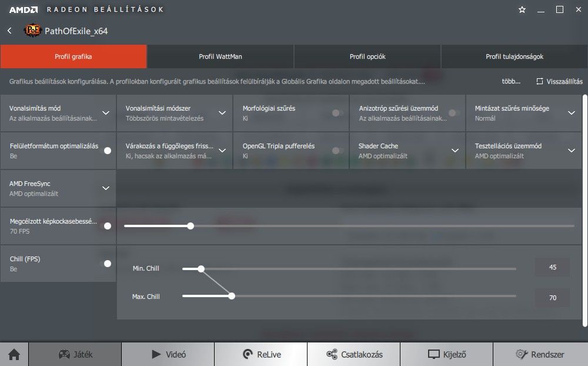Image resolution: width=588 pixels, height=366 pixels.
Task: Click the play icon in Videó tab
Action: tap(156, 354)
